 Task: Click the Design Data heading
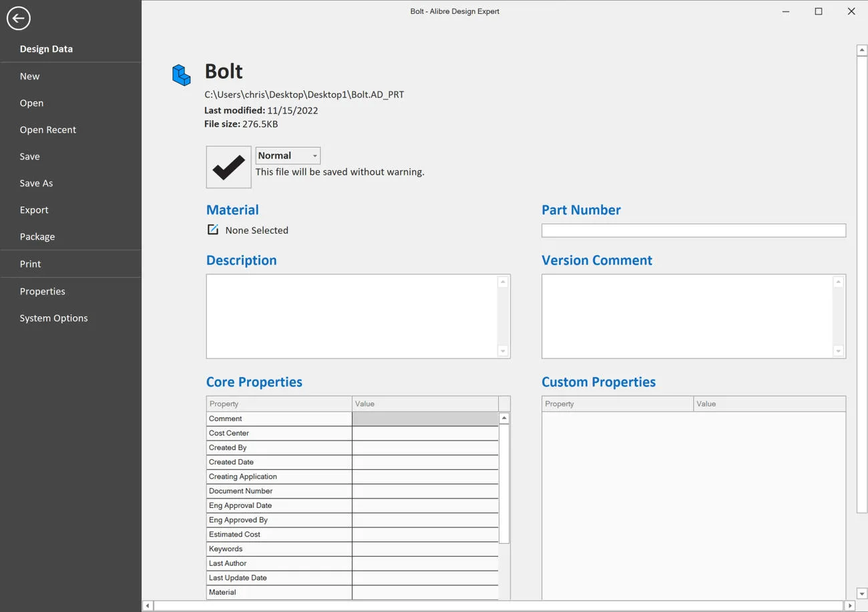coord(46,49)
